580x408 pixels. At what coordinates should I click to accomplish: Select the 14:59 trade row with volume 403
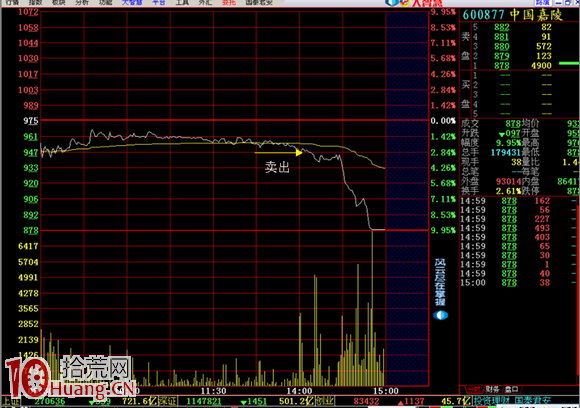[x=518, y=237]
